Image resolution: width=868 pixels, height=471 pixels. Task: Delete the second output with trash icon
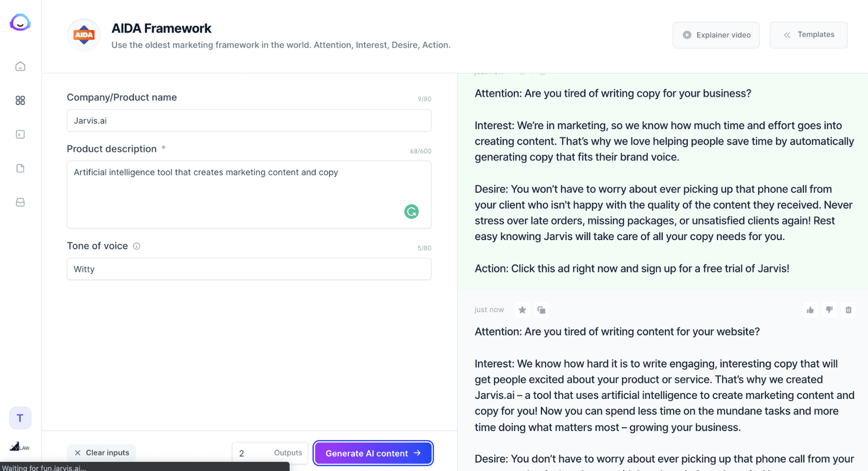848,310
